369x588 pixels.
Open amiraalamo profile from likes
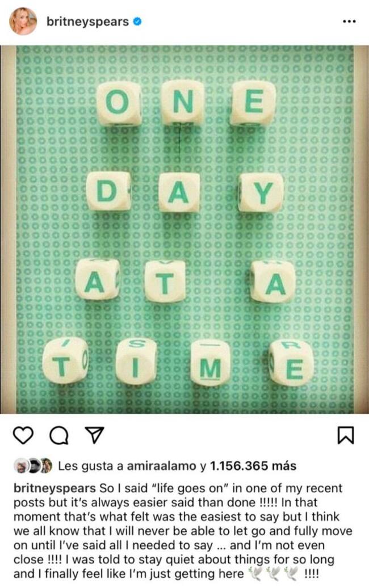(x=161, y=466)
